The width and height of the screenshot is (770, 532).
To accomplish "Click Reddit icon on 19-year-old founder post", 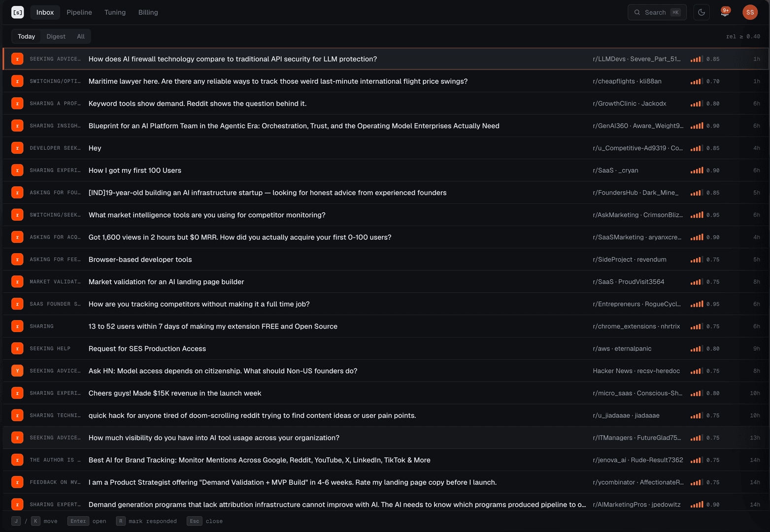I will pos(17,193).
